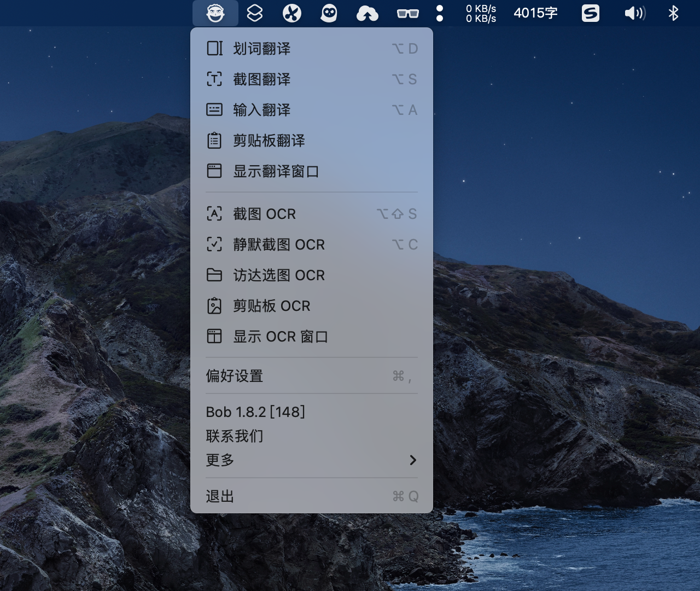Choose 剪贴板翻译 clipboard translation

click(269, 141)
